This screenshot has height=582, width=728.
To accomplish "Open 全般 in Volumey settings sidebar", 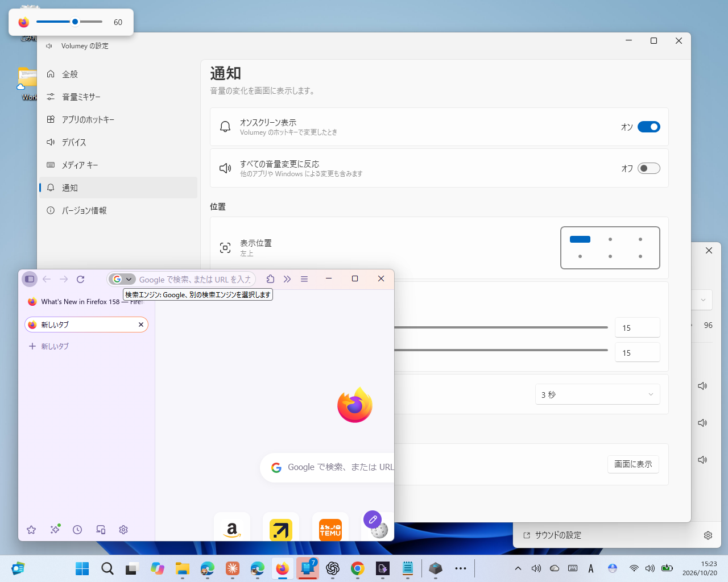I will coord(118,74).
